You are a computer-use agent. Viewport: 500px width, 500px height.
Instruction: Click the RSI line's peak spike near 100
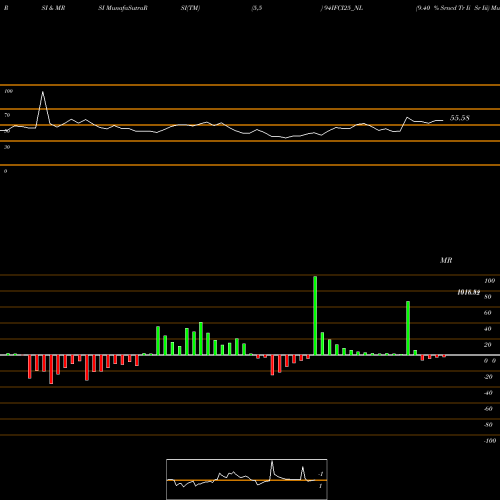(x=43, y=92)
